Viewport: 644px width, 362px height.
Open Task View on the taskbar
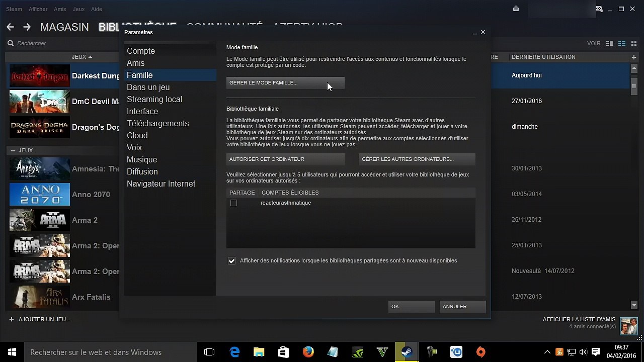tap(209, 352)
